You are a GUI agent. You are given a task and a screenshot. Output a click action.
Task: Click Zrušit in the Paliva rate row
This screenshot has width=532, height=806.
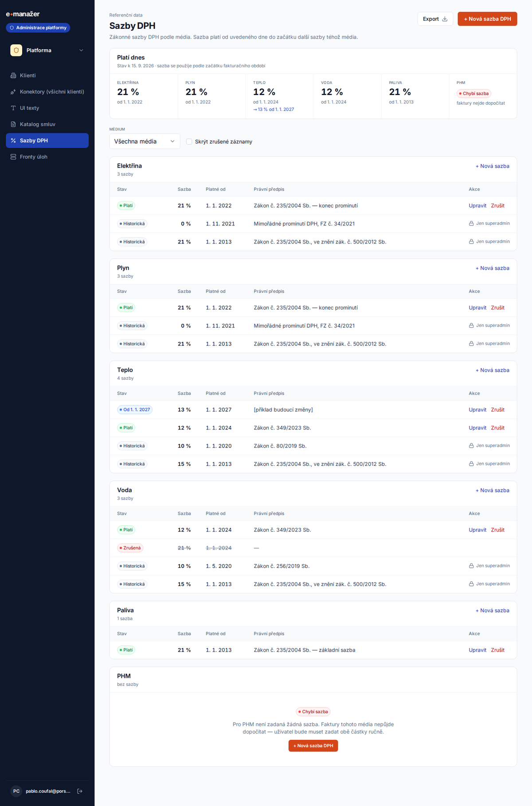click(x=497, y=650)
